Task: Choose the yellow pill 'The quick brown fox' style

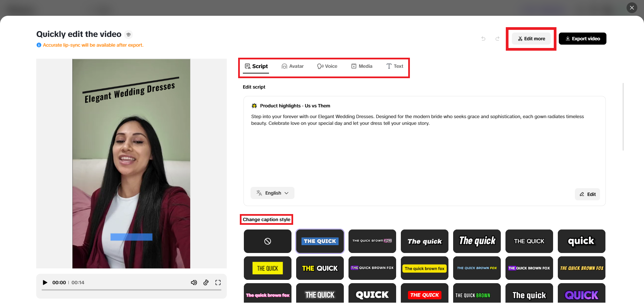Action: (x=425, y=268)
